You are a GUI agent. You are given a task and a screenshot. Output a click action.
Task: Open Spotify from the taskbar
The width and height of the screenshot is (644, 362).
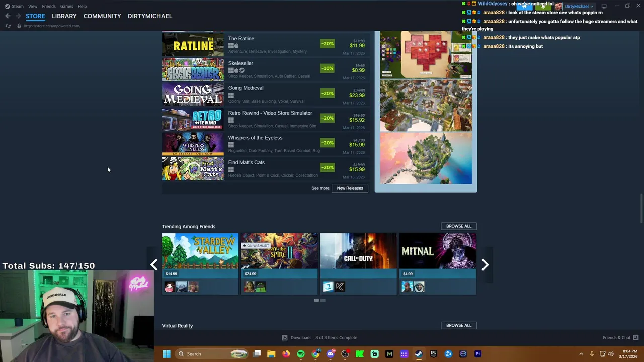tap(301, 354)
